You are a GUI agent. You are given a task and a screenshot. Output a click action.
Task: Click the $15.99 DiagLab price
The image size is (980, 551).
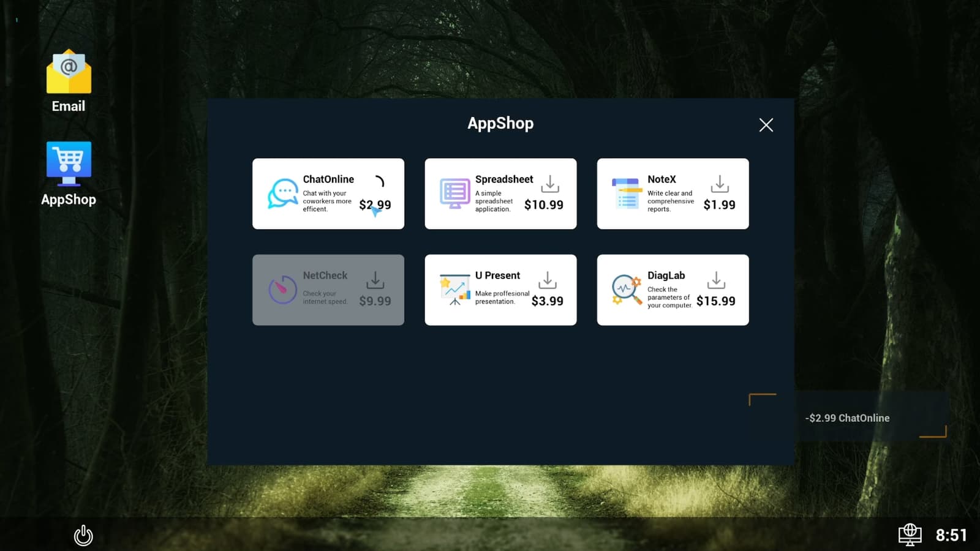pos(716,301)
